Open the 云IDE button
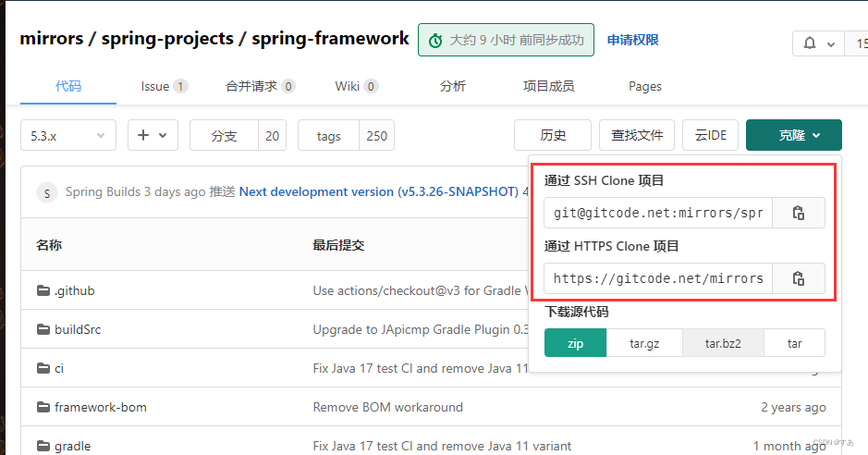Viewport: 868px width, 455px height. 710,135
